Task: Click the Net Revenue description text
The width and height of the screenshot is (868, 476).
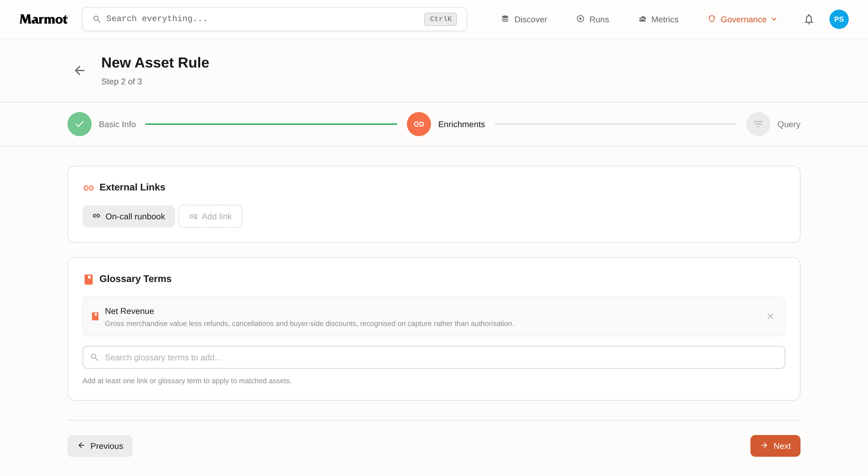Action: click(309, 324)
